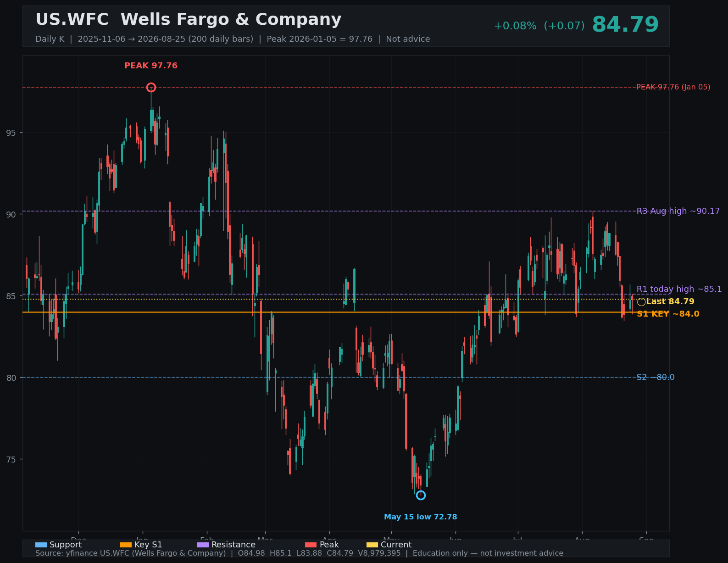This screenshot has height=563, width=728.
Task: Click the Peak legend text
Action: [329, 545]
